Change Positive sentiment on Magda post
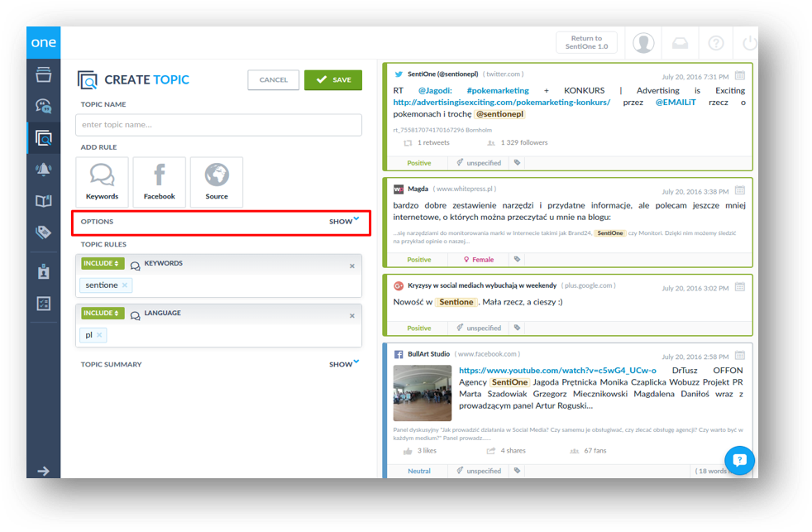 [419, 260]
